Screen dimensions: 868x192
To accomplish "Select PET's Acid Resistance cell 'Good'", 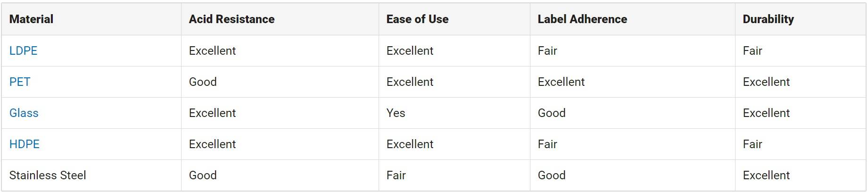I will tap(203, 82).
